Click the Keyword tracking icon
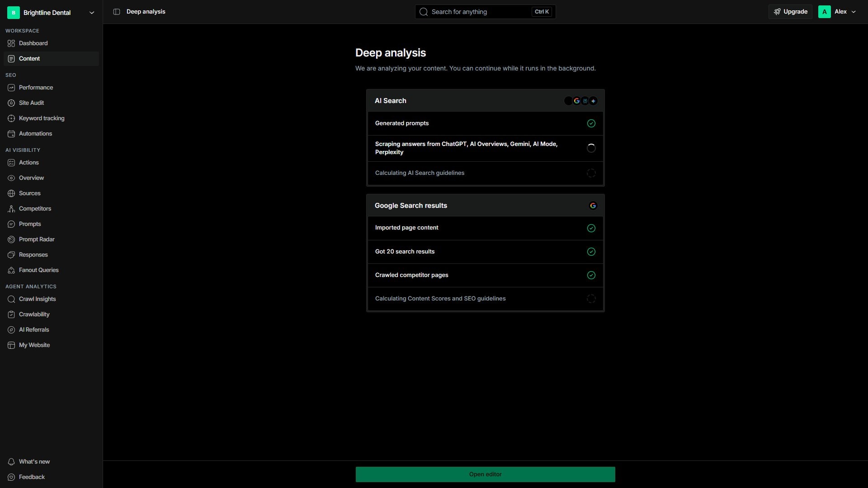This screenshot has width=868, height=488. [11, 118]
